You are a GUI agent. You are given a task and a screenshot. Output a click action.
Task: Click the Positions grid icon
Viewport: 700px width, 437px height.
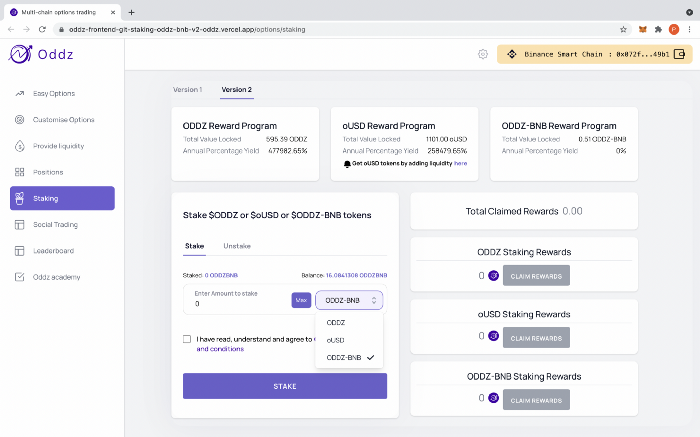click(x=20, y=172)
